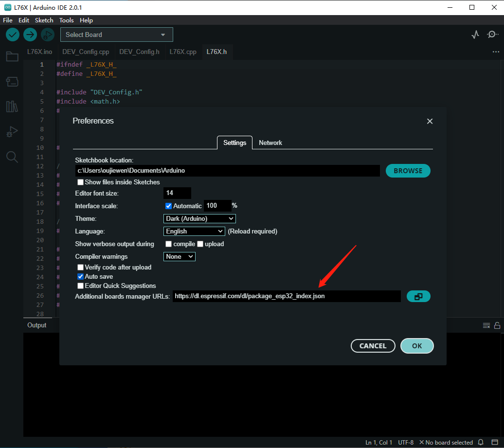Open the File menu
Viewport: 504px width, 448px height.
click(8, 20)
